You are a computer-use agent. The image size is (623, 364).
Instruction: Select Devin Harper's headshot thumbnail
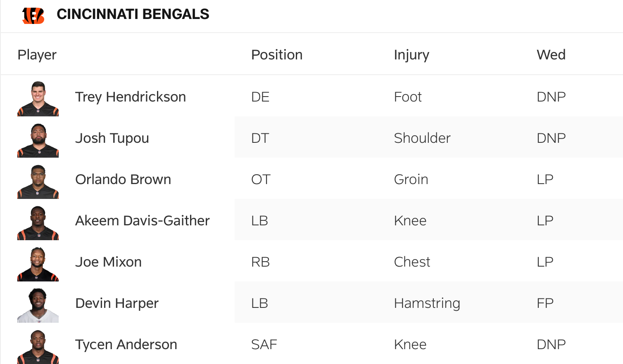point(38,305)
